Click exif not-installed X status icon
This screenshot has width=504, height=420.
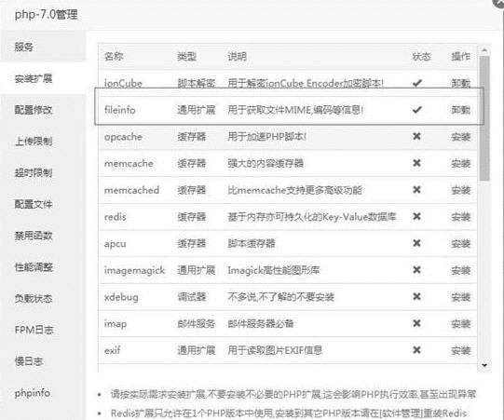pos(416,349)
